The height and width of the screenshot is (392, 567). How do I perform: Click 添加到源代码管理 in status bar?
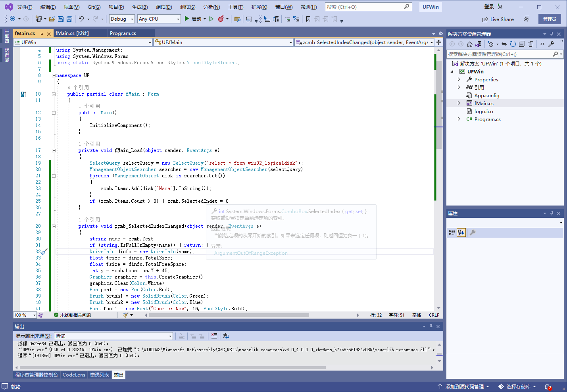click(x=463, y=386)
